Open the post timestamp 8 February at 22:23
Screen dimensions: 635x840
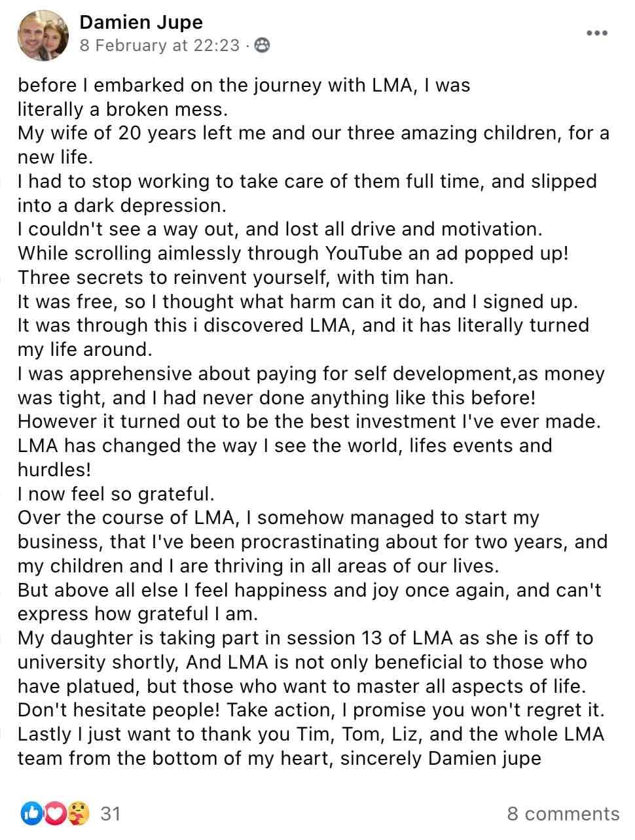click(159, 45)
